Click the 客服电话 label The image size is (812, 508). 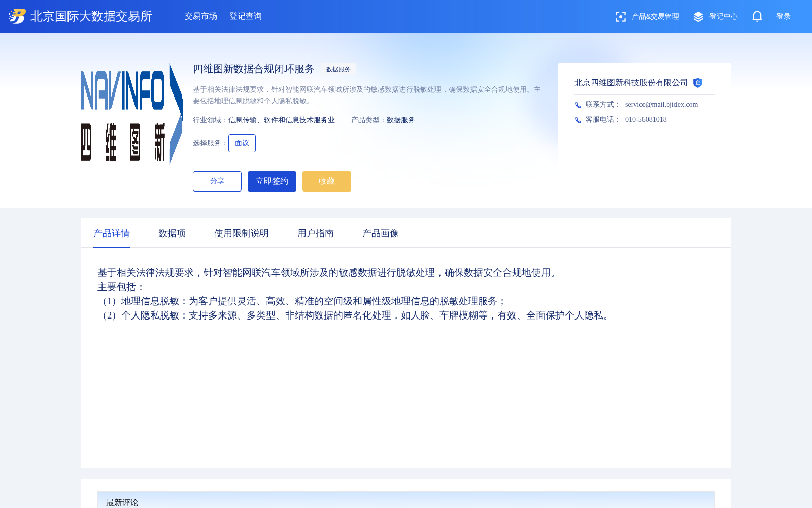tap(602, 120)
